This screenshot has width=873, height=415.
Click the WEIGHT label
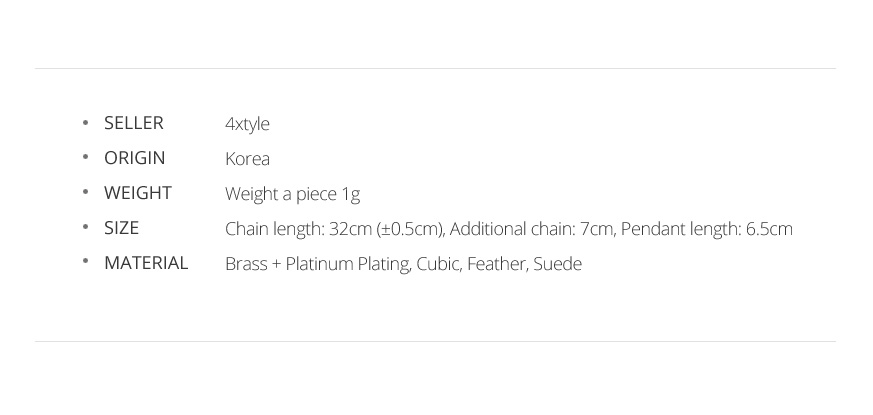point(138,193)
